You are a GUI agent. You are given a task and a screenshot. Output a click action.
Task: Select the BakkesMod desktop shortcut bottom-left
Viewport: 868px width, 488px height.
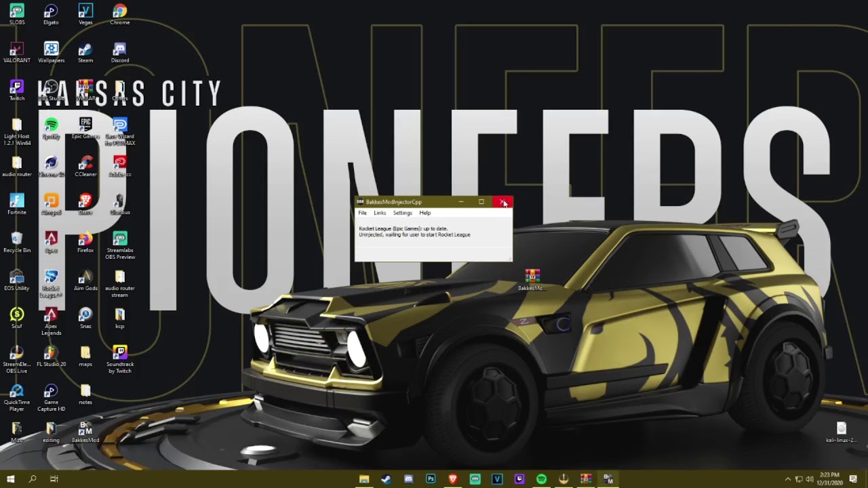tap(85, 432)
